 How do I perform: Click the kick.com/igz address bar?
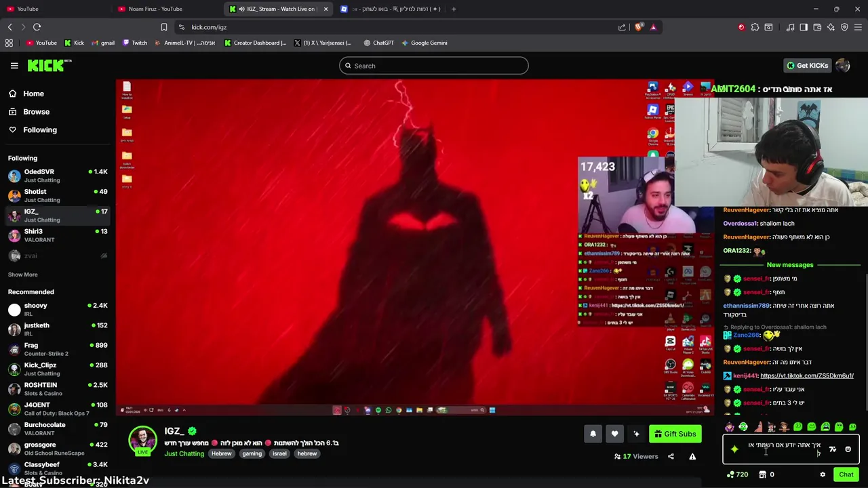point(400,27)
